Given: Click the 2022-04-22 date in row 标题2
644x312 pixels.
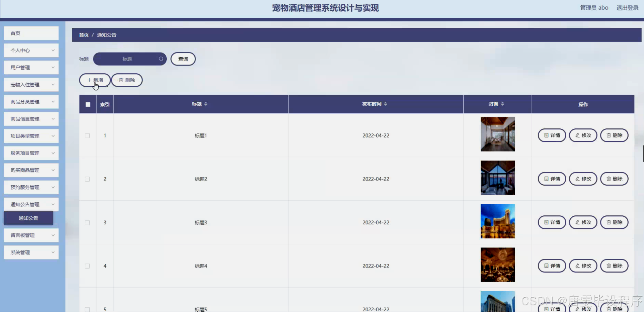Looking at the screenshot, I should [x=376, y=179].
